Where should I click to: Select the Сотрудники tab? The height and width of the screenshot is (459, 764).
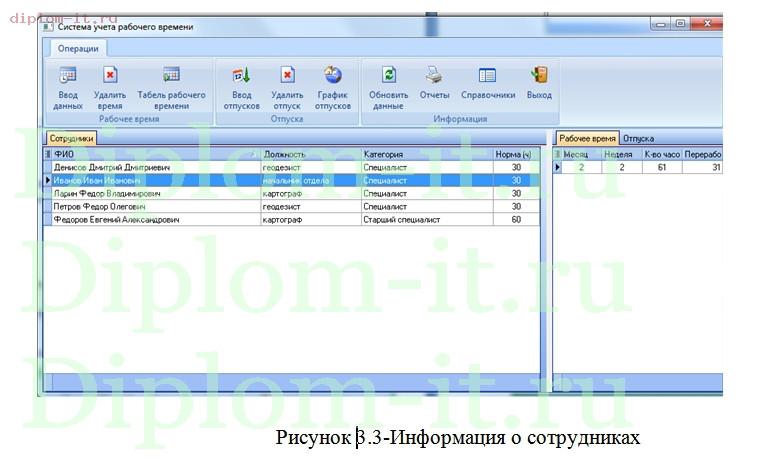(71, 138)
